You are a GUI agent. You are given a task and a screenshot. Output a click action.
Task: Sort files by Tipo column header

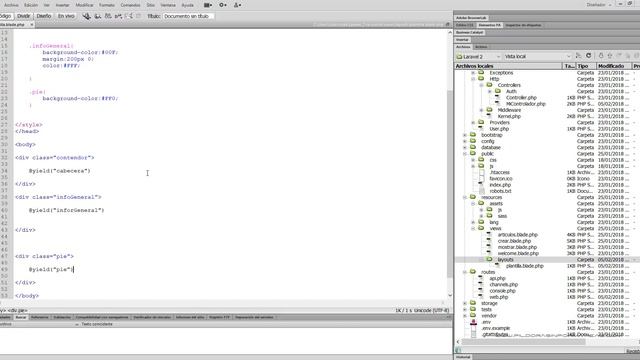point(586,66)
